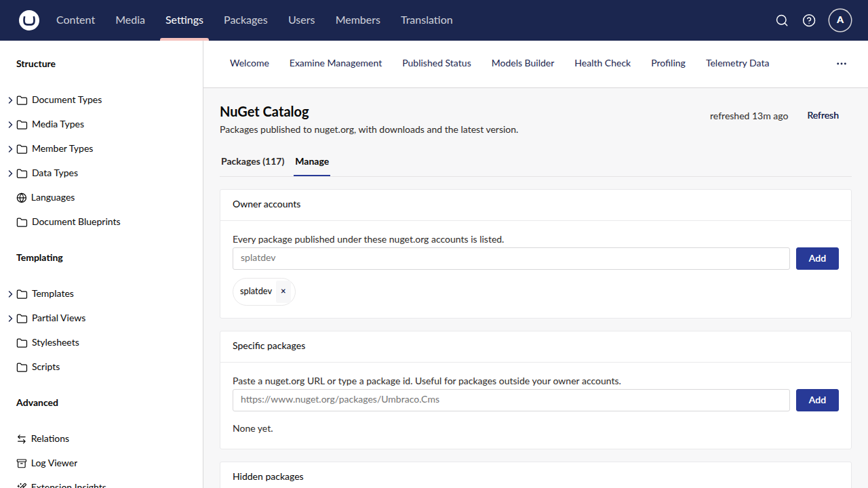Go to the Content section
868x488 pixels.
coord(75,20)
